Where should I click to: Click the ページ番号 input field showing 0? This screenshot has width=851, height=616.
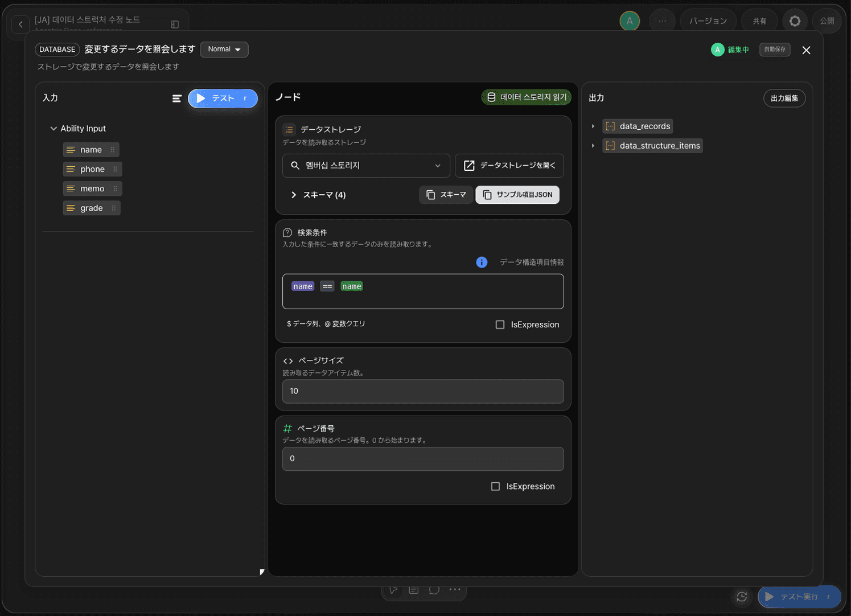click(423, 459)
